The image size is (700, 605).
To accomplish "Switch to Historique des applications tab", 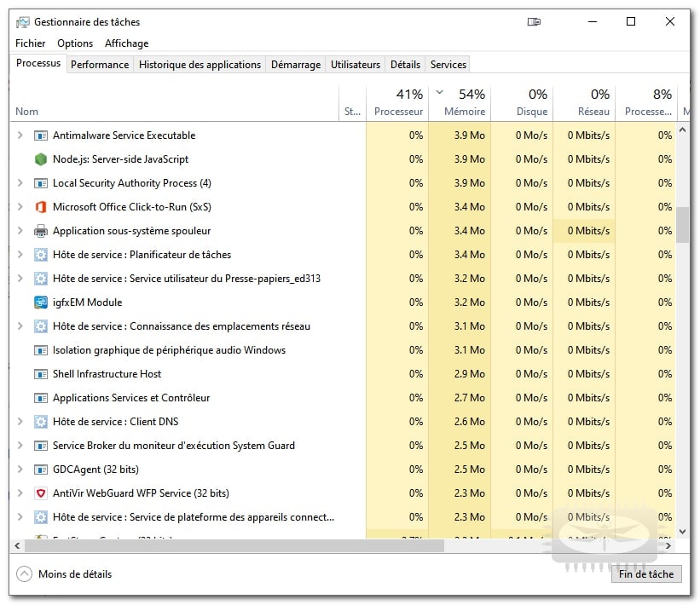I will point(200,65).
